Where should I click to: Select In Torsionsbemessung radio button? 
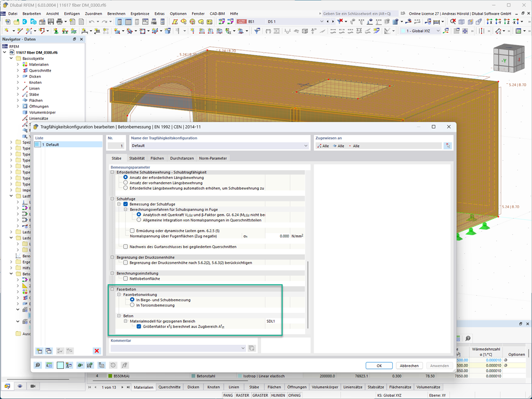[x=132, y=305]
